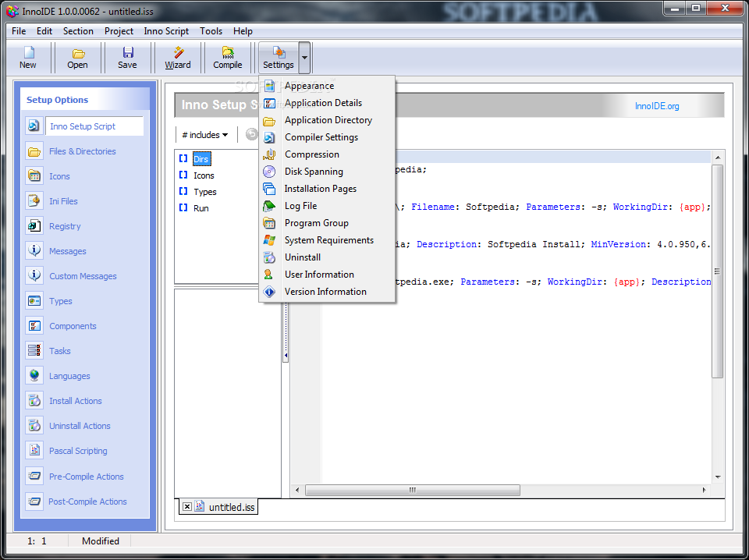Click the Tasks sidebar icon

(34, 350)
